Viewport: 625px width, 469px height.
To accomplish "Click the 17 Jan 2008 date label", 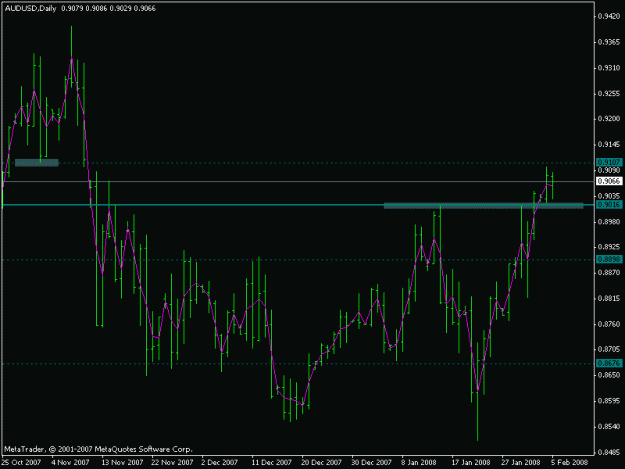I will pos(471,462).
